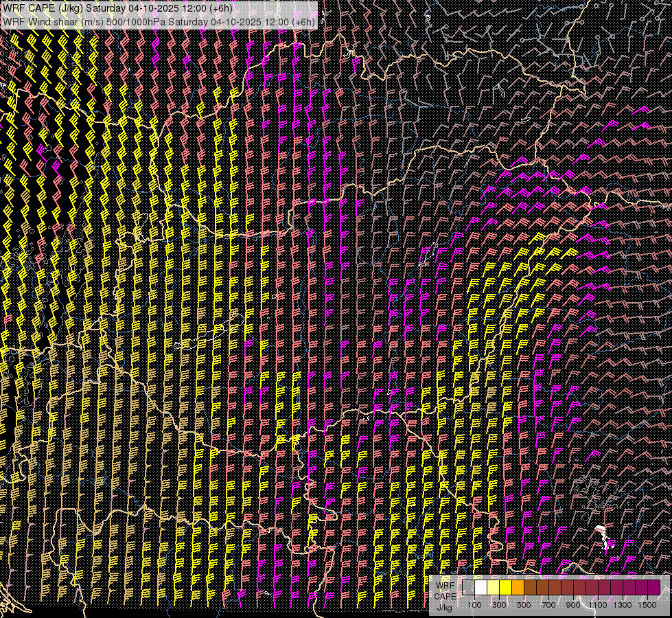The height and width of the screenshot is (618, 672).
Task: Select the 700 legend scale label
Action: point(548,605)
